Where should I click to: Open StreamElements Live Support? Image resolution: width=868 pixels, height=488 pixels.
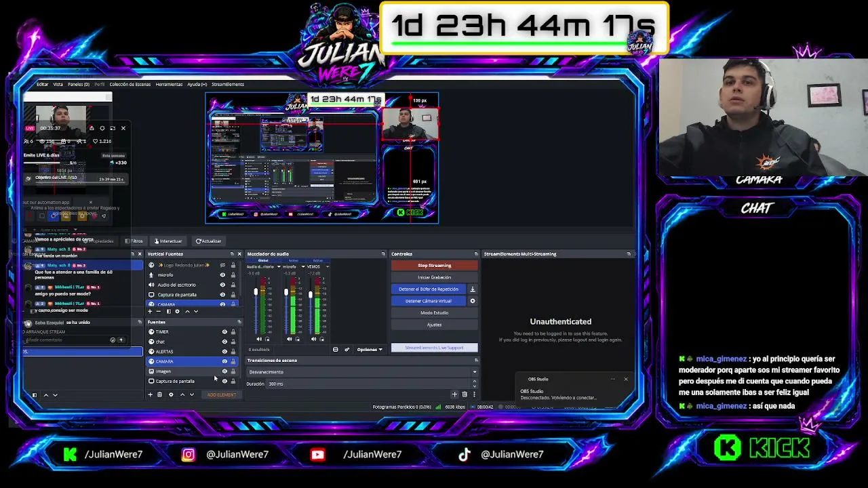(x=434, y=348)
